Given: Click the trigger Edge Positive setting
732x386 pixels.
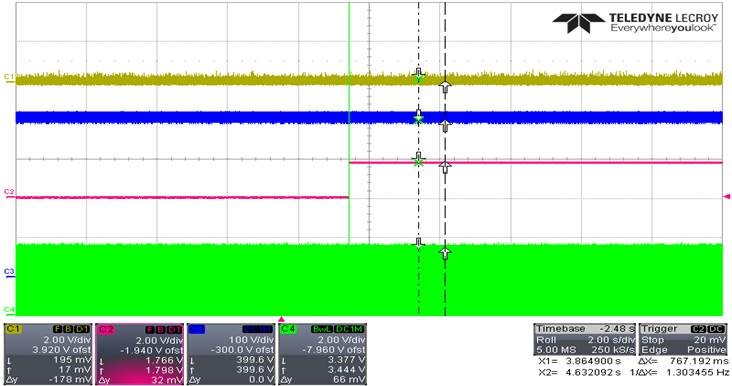Looking at the screenshot, I should pos(683,350).
